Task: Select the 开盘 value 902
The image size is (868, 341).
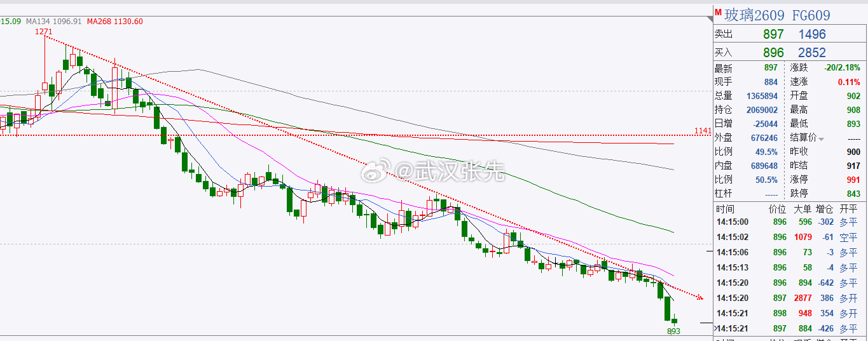Action: (853, 96)
